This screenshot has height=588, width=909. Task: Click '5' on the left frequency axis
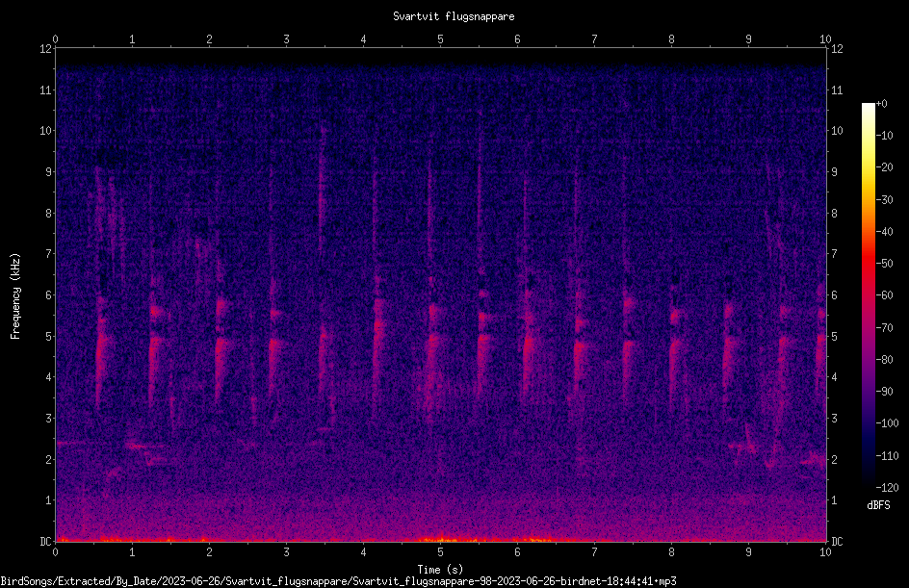point(49,337)
